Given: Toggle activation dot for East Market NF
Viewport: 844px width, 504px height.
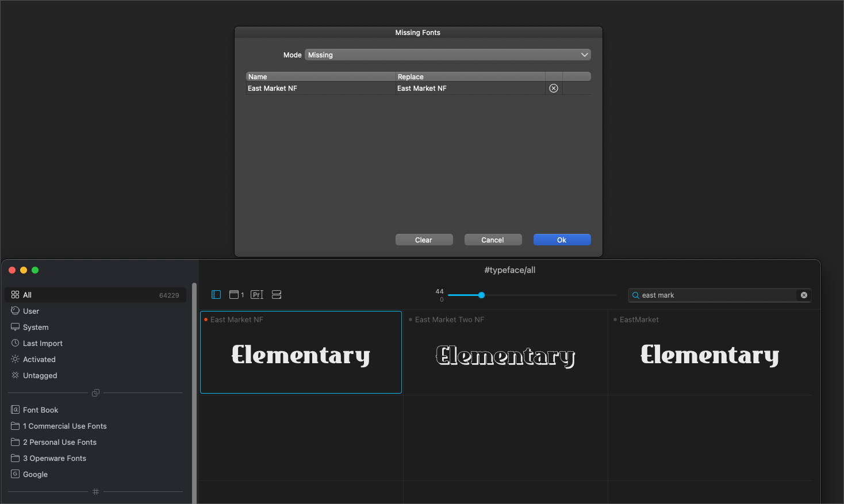Looking at the screenshot, I should pyautogui.click(x=206, y=320).
